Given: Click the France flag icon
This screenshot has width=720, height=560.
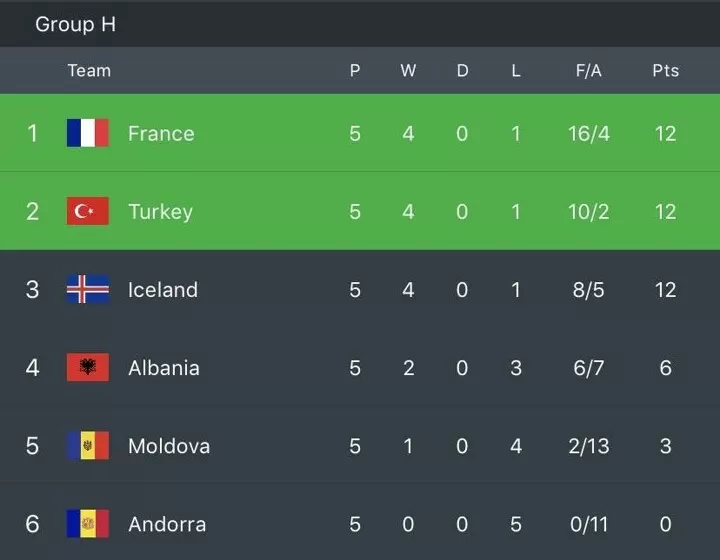Looking at the screenshot, I should 88,133.
